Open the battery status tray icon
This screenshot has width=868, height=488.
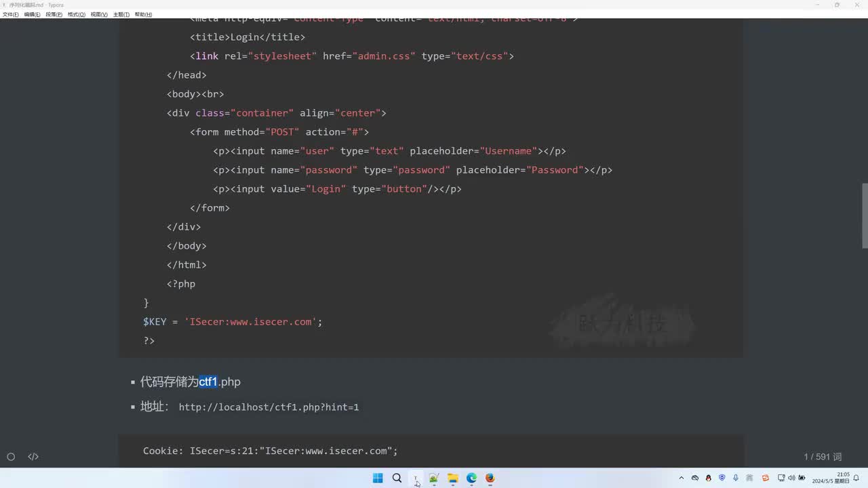coord(802,478)
